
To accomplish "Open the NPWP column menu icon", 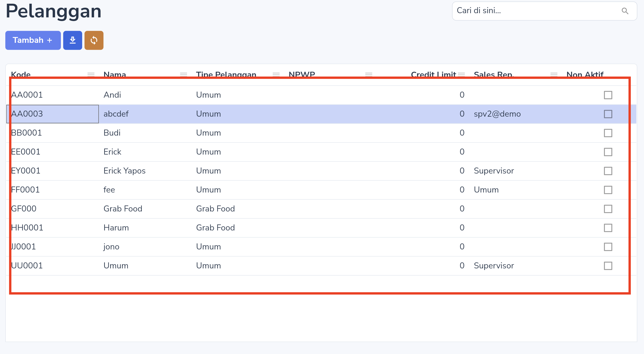I will [369, 75].
